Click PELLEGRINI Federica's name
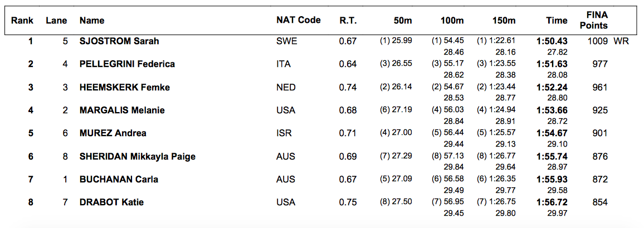644x228 pixels. click(128, 64)
